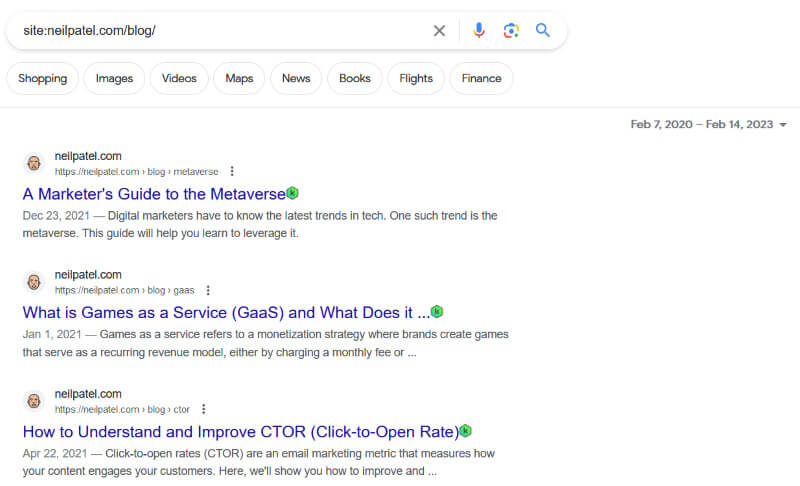Click the green badge after the GaaS title

coord(437,312)
